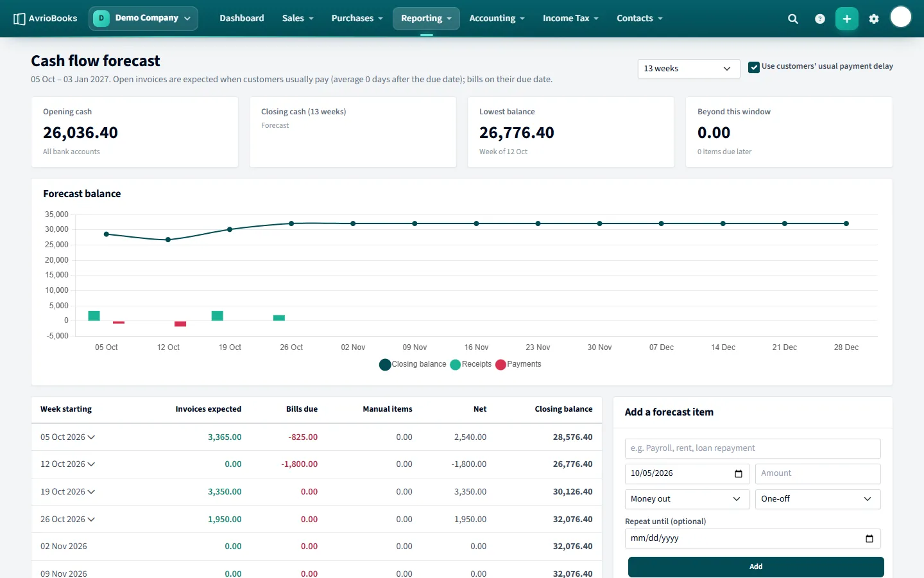Click the Beyond this window 0.00 value
The image size is (924, 578).
point(714,133)
